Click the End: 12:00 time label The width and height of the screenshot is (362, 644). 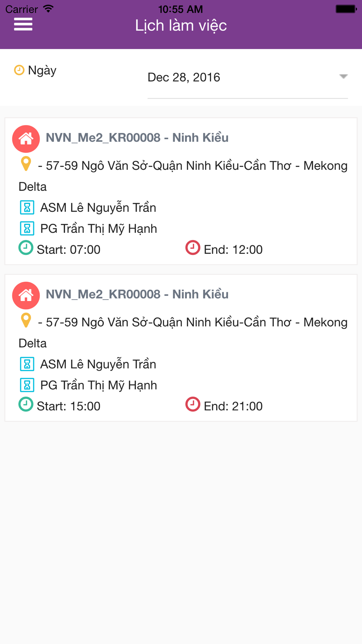pyautogui.click(x=233, y=250)
